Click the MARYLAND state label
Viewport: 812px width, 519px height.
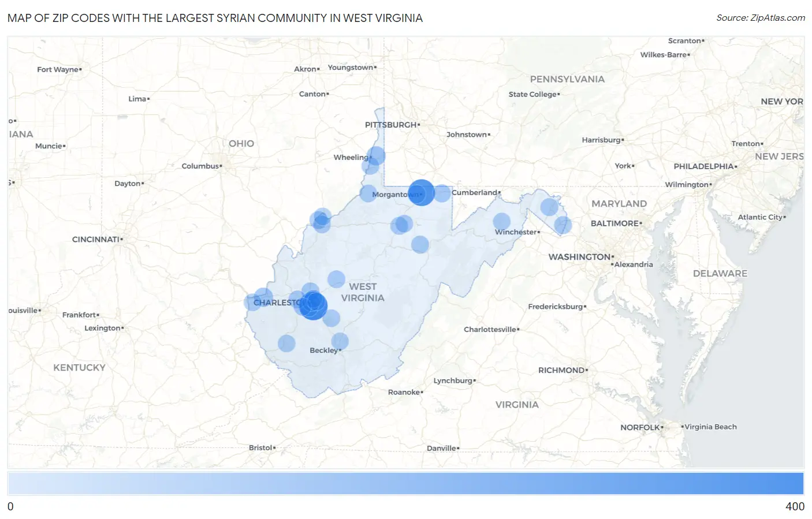[619, 204]
